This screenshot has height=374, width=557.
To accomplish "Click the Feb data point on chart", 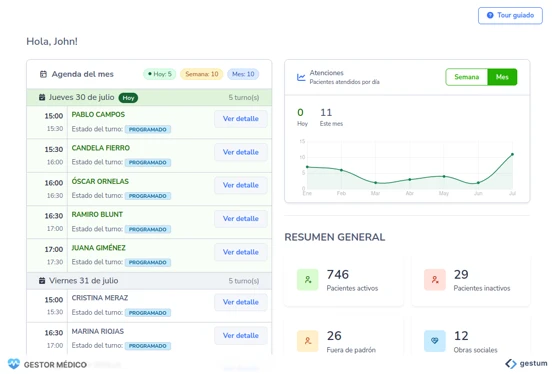I will coord(341,170).
